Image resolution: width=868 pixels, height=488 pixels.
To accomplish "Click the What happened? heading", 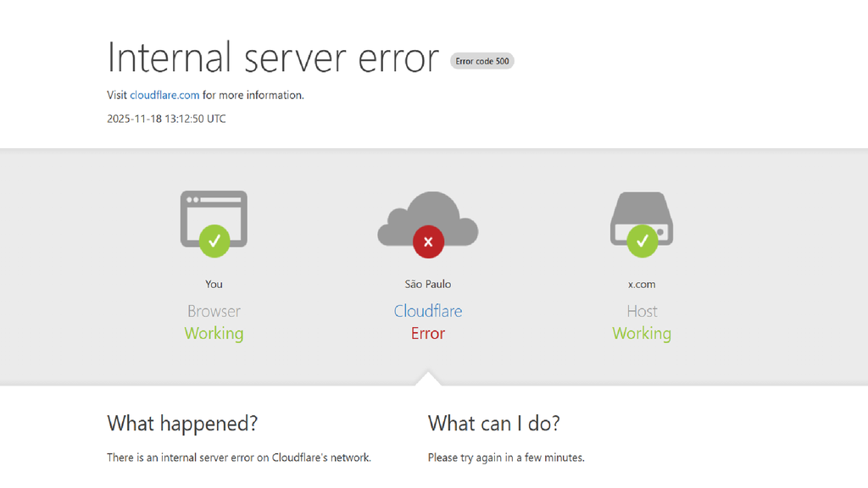I will tap(182, 423).
